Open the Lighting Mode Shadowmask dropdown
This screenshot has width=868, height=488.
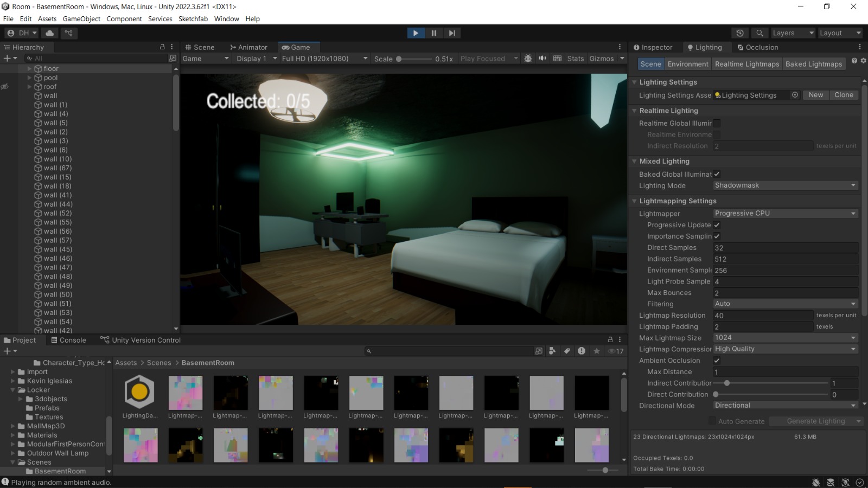pos(785,185)
